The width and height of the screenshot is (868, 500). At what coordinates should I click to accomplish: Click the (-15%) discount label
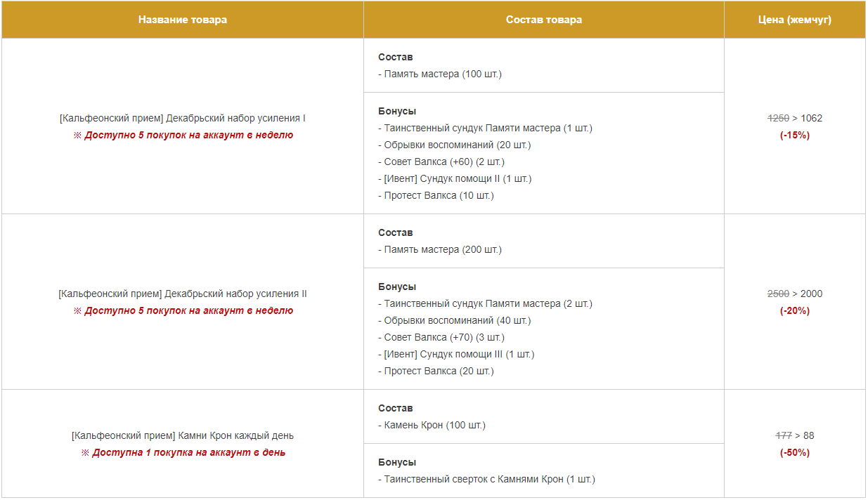795,135
